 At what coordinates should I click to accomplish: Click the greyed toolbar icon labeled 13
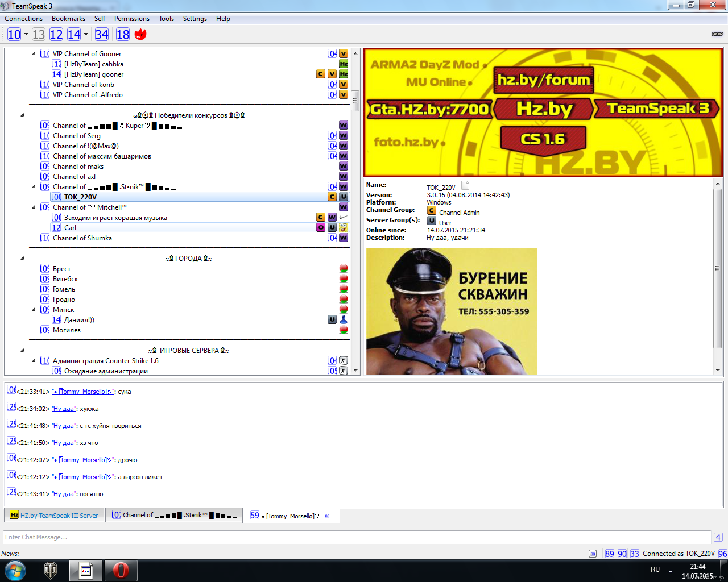[x=39, y=35]
